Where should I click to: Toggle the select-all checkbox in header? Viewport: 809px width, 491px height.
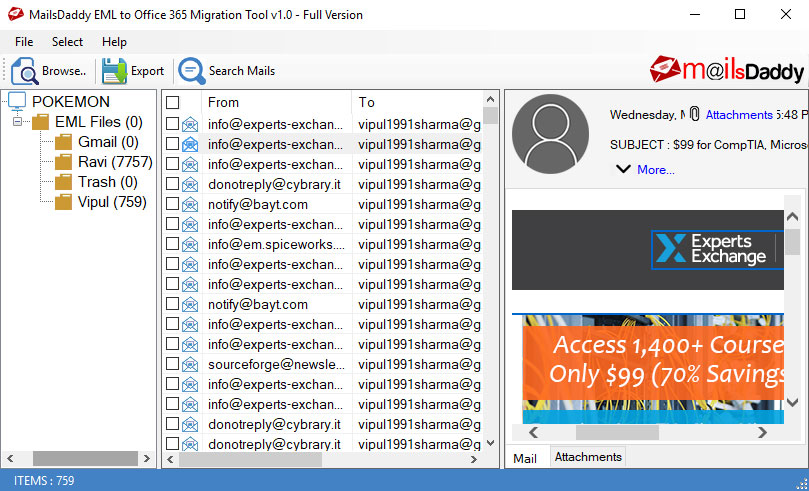pos(173,102)
